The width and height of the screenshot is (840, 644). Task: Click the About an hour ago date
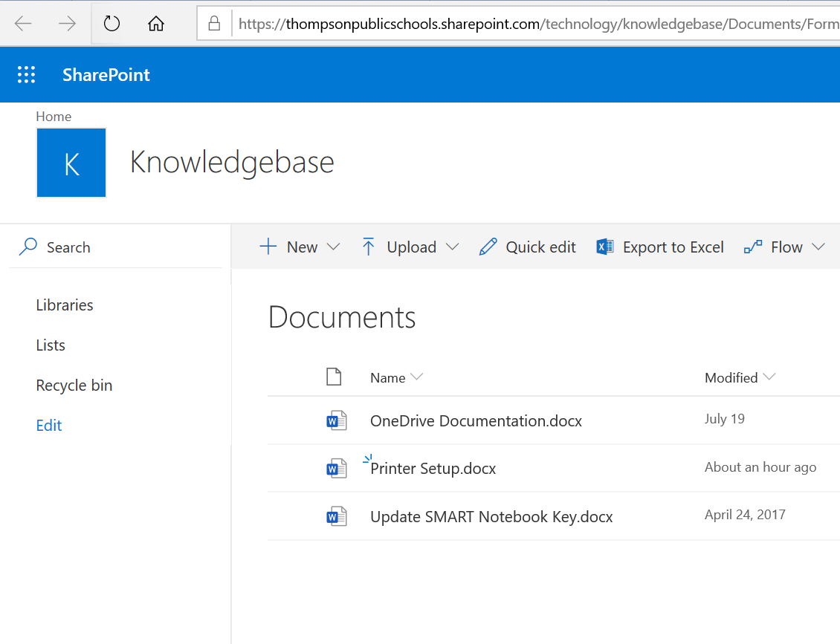(760, 466)
